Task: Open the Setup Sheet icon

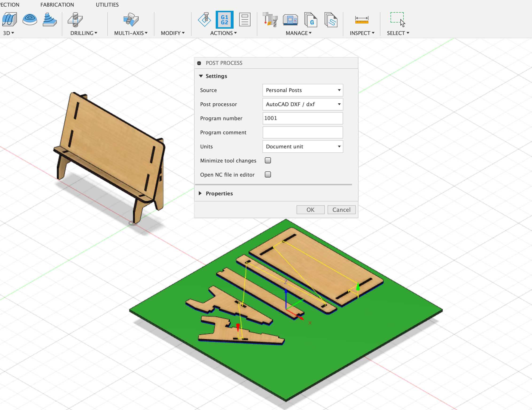Action: point(245,20)
